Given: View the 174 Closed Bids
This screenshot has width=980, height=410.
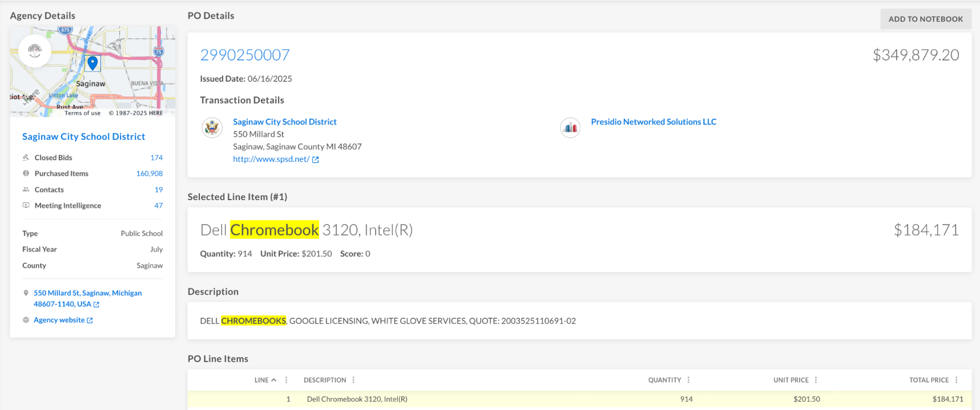Looking at the screenshot, I should tap(156, 157).
